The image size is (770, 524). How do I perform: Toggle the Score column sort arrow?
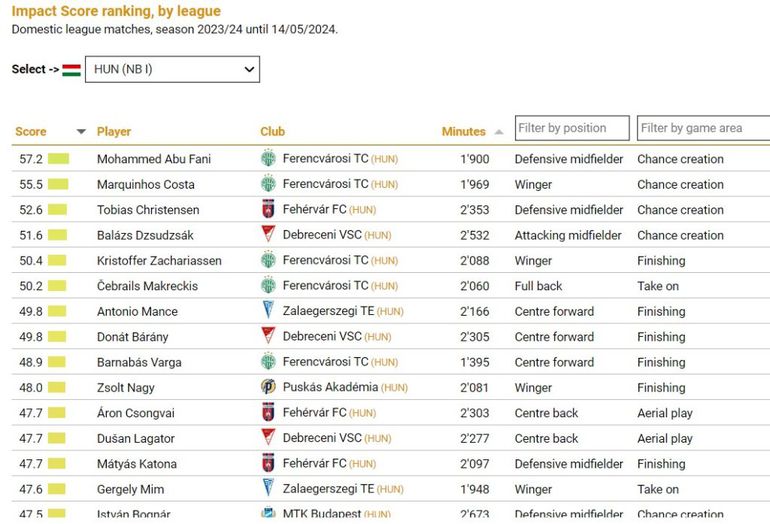tap(81, 132)
